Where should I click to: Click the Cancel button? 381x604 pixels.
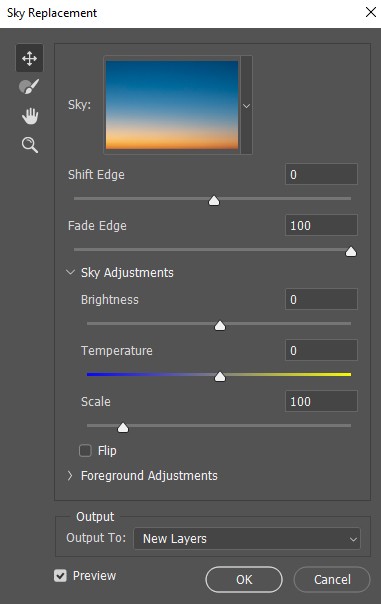pyautogui.click(x=332, y=579)
